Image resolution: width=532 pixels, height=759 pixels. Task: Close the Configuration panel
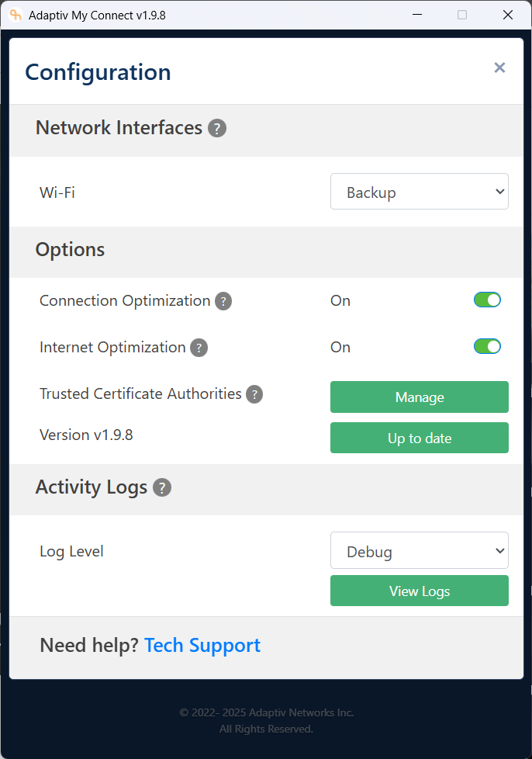499,68
